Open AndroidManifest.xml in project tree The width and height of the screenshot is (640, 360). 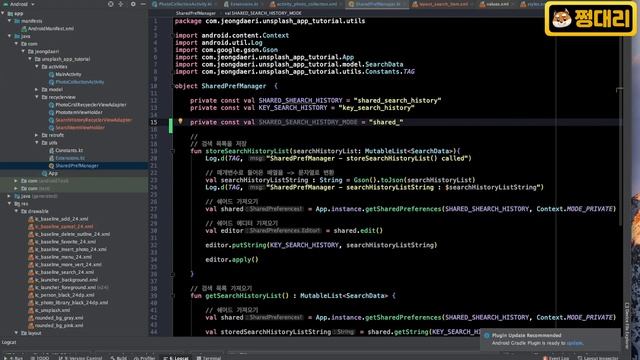pyautogui.click(x=47, y=29)
